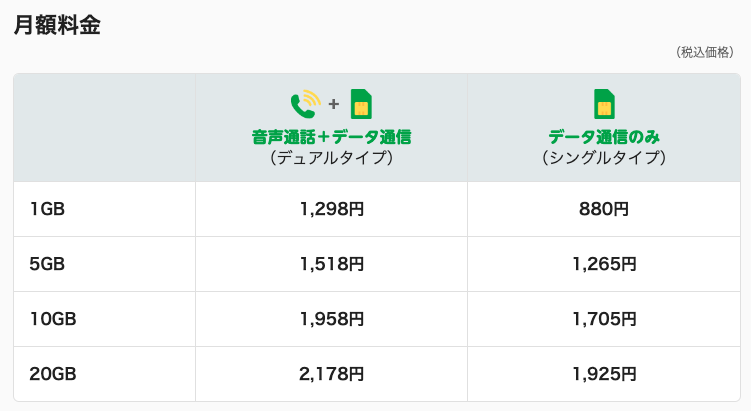Screen dimensions: 751x411
Task: Select the 1,958円 price cell
Action: (331, 320)
